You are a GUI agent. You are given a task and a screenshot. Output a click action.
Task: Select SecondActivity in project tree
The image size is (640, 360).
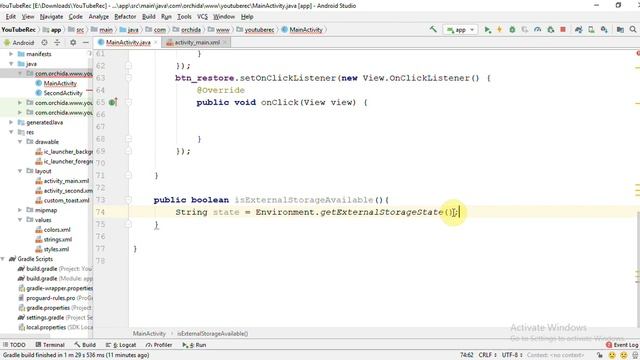pos(63,93)
